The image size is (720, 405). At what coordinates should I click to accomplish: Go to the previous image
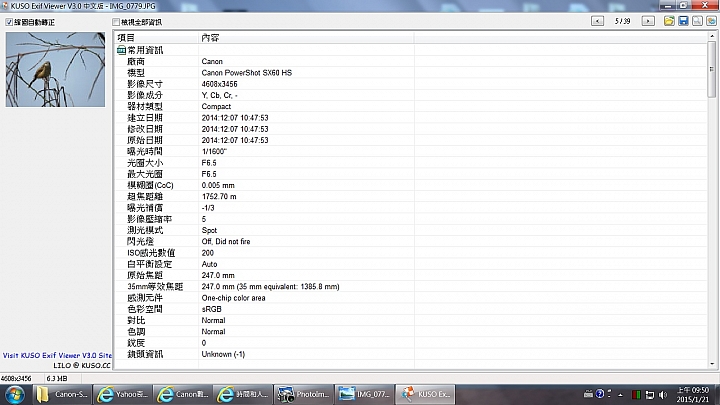click(x=597, y=21)
